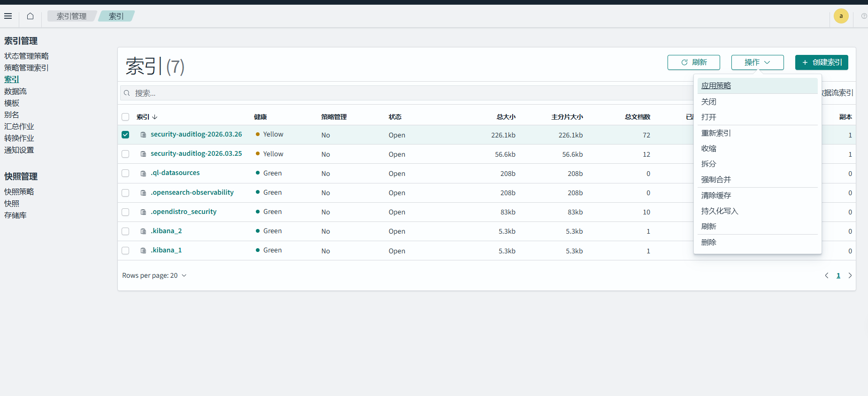Go to next page arrow
The width and height of the screenshot is (868, 396).
tap(850, 275)
